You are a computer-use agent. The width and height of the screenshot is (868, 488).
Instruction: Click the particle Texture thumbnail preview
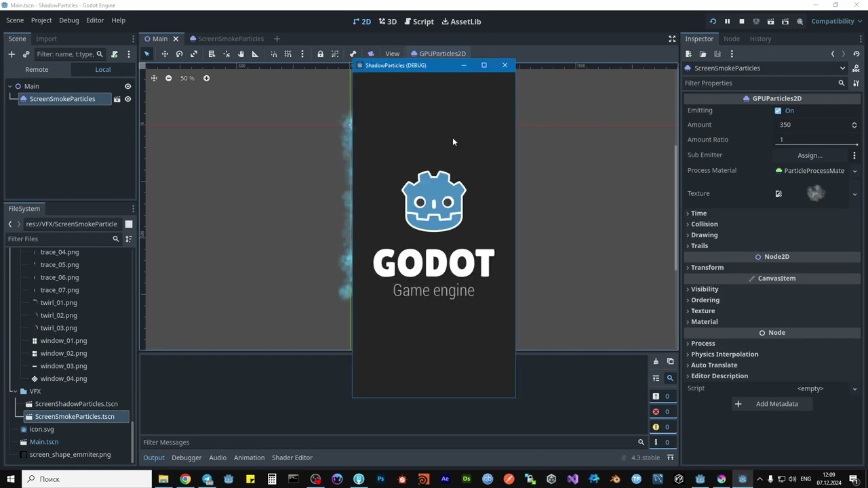click(816, 194)
